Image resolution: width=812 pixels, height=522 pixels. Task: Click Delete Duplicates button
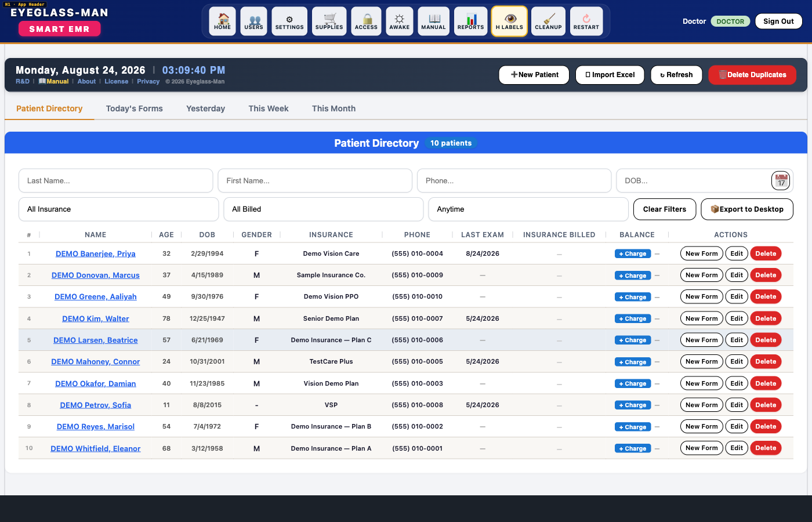[x=752, y=75]
